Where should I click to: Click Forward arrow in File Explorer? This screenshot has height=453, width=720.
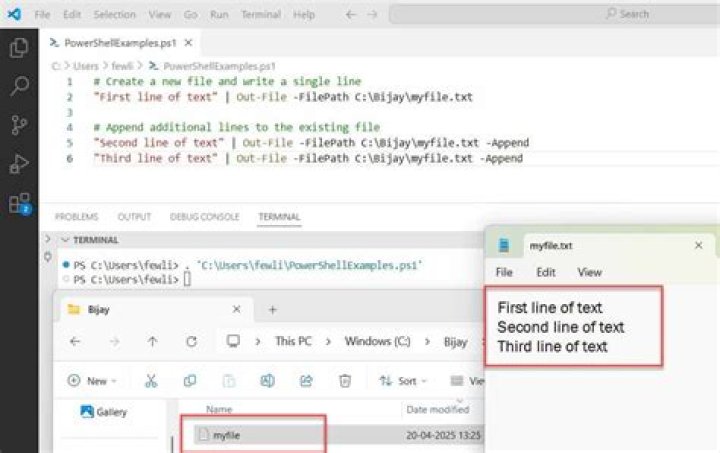click(x=114, y=341)
